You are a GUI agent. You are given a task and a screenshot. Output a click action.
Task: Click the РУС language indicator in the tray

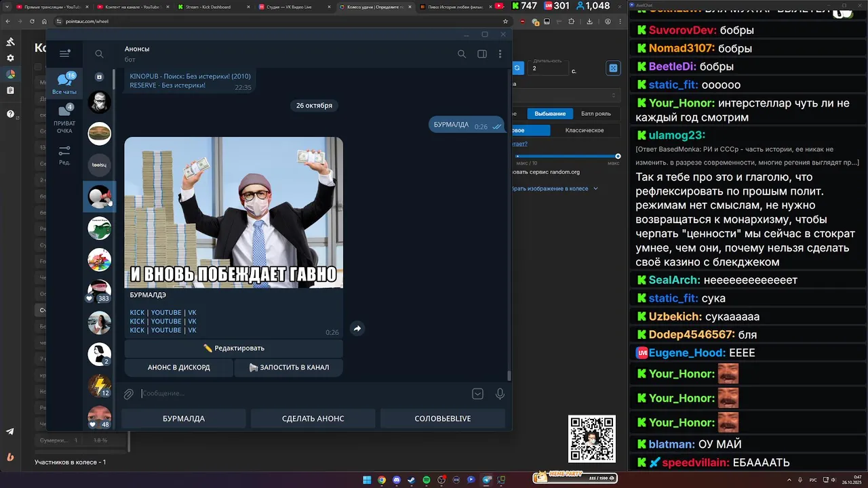pyautogui.click(x=813, y=480)
